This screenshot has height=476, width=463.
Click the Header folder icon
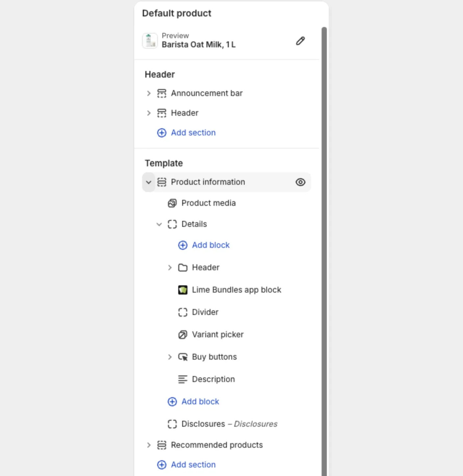[x=183, y=268]
